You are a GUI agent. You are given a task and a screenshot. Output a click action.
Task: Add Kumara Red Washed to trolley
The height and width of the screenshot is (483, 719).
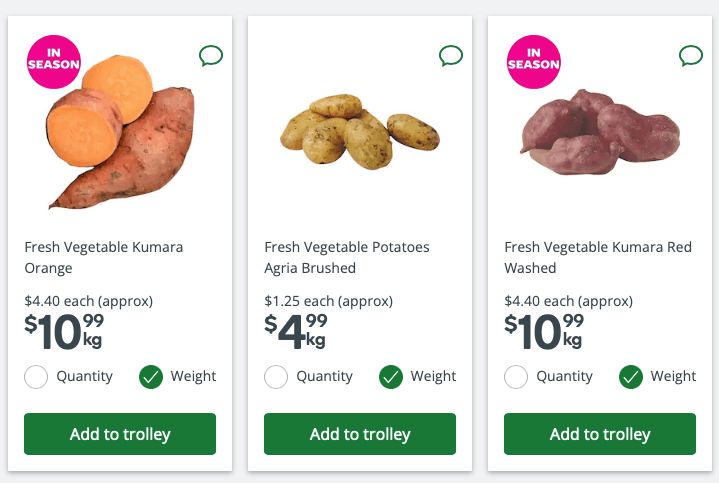[600, 434]
